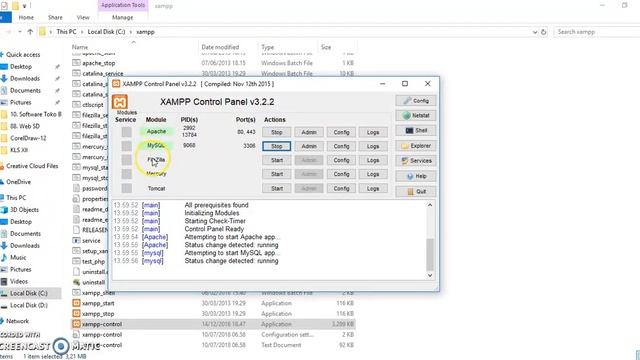Go to This PC in breadcrumb
640x360 pixels.
pyautogui.click(x=66, y=31)
